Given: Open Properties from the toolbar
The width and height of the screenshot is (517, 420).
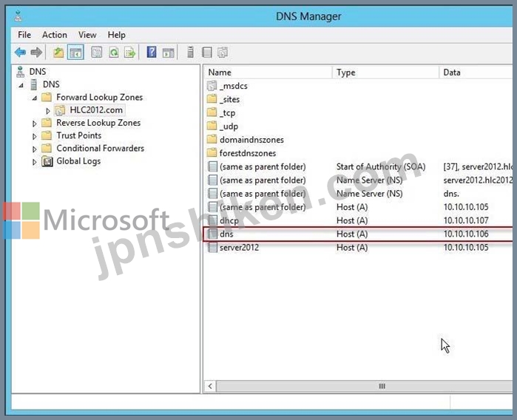Looking at the screenshot, I should (97, 52).
